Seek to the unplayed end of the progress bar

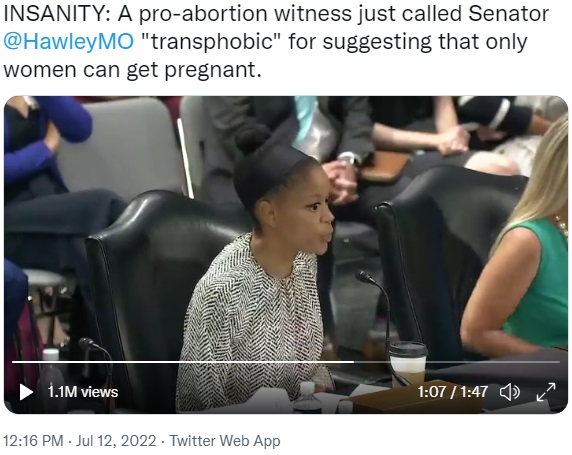pos(558,362)
